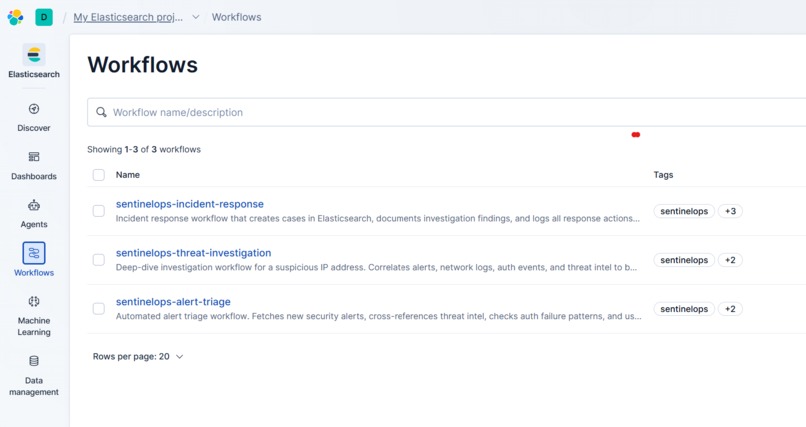Click the green D space avatar
The image size is (806, 427).
tap(44, 17)
